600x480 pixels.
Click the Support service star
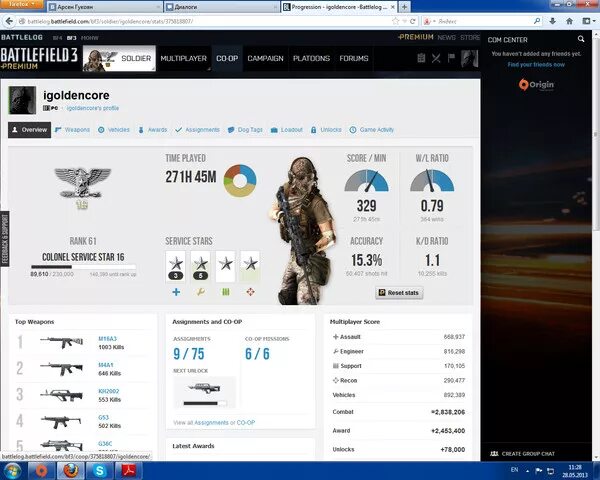225,266
